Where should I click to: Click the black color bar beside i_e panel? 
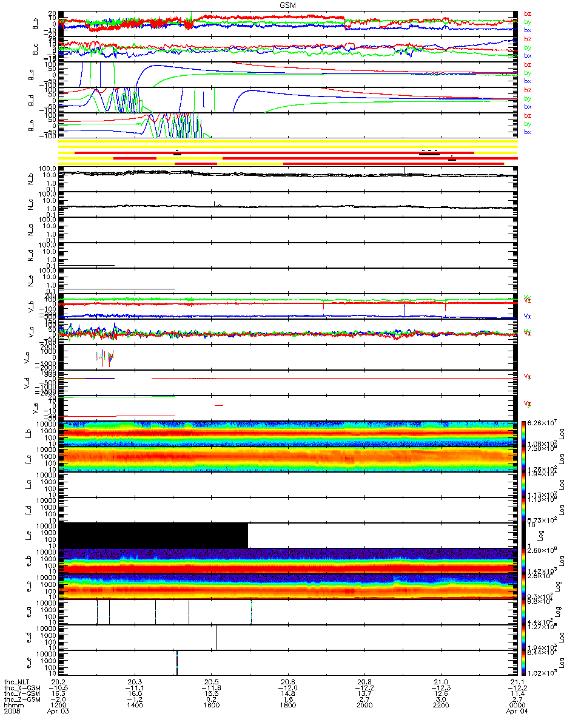click(523, 535)
